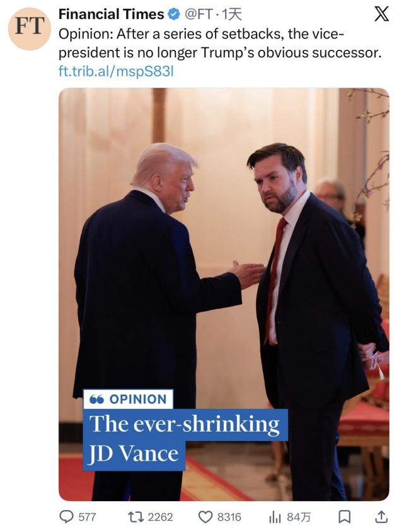399x532 pixels.
Task: Click the retweet arrows icon
Action: (x=134, y=517)
